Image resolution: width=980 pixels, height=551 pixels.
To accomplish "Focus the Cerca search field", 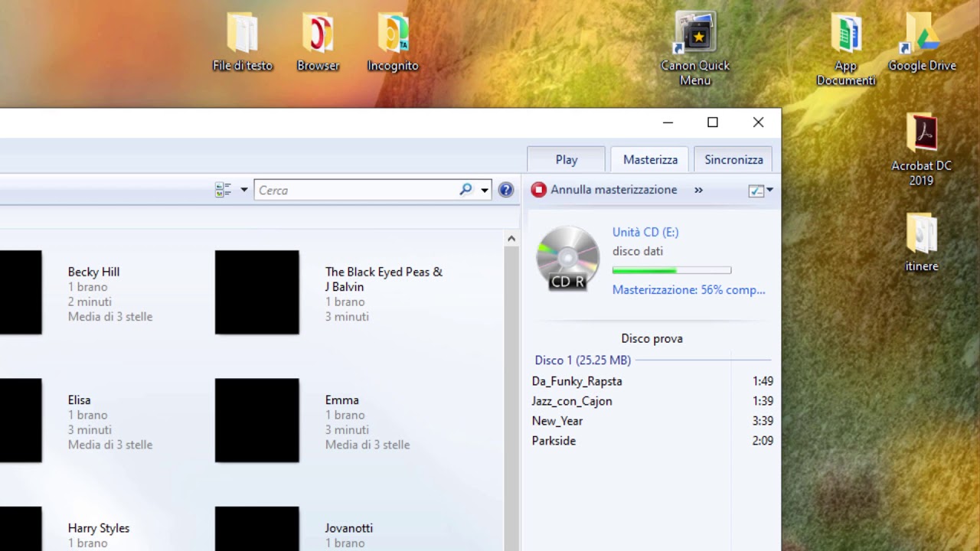I will tap(357, 190).
